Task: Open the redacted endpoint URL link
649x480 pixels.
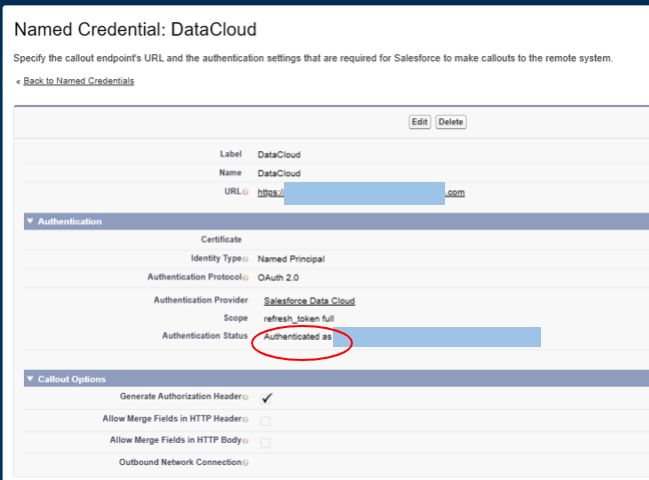Action: coord(361,193)
